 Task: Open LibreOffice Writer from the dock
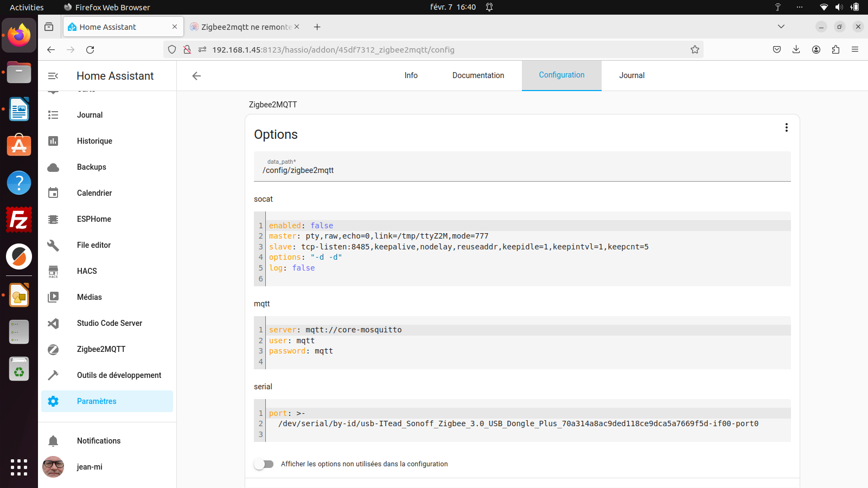19,109
